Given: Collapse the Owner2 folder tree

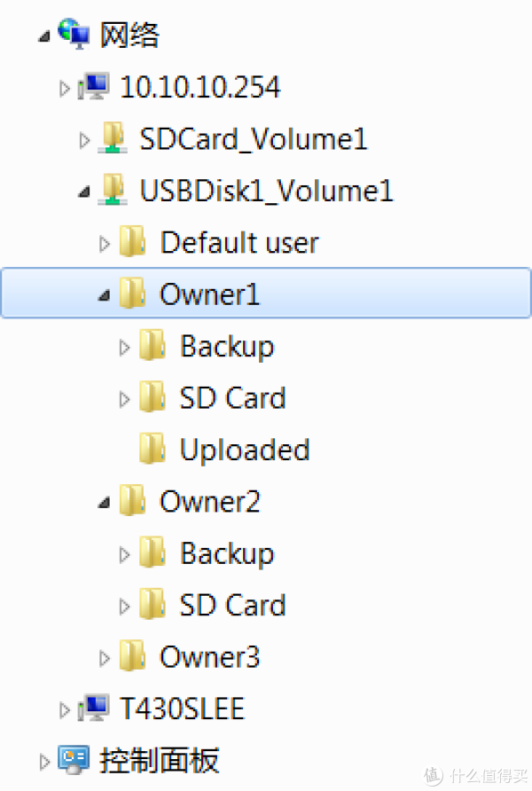Looking at the screenshot, I should click(105, 502).
